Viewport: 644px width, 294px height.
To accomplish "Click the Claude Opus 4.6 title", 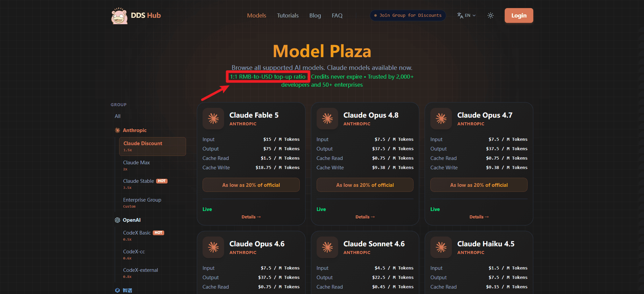I will point(257,244).
